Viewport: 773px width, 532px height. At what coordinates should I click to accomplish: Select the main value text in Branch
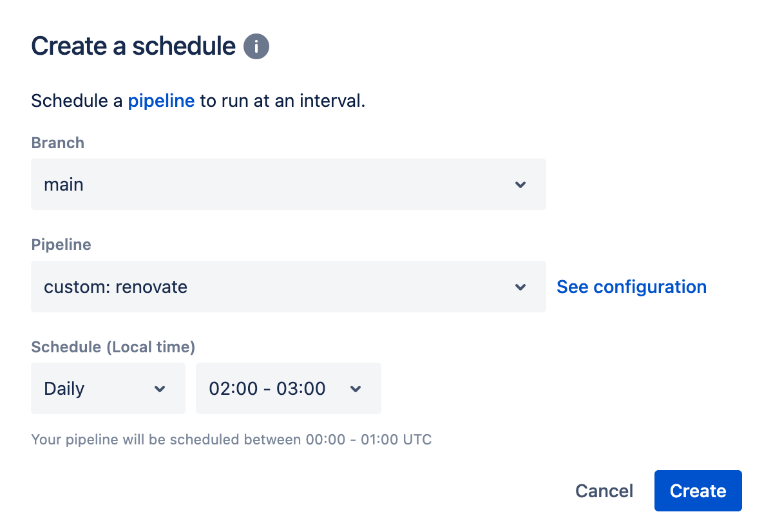coord(64,185)
